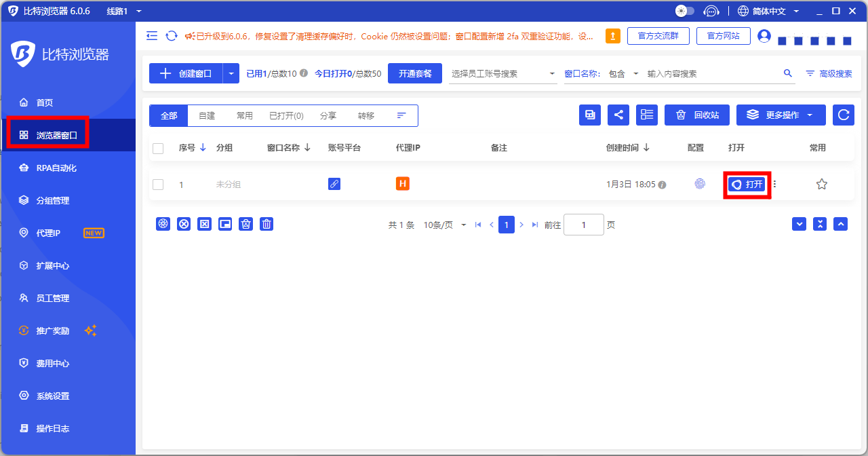Click the 创建窗口 button
Image resolution: width=868 pixels, height=456 pixels.
click(186, 73)
